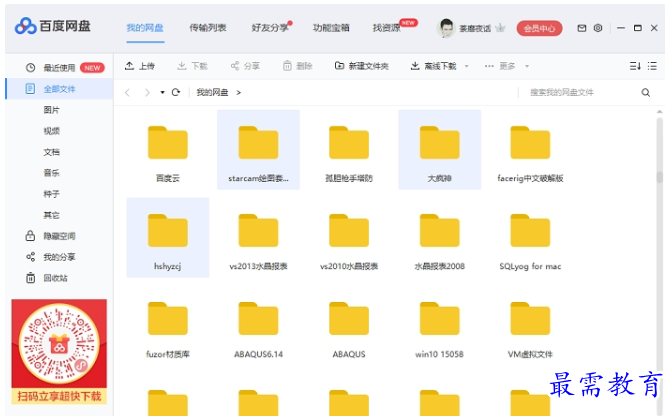Go back with the left arrow
671x416 pixels.
pos(127,92)
